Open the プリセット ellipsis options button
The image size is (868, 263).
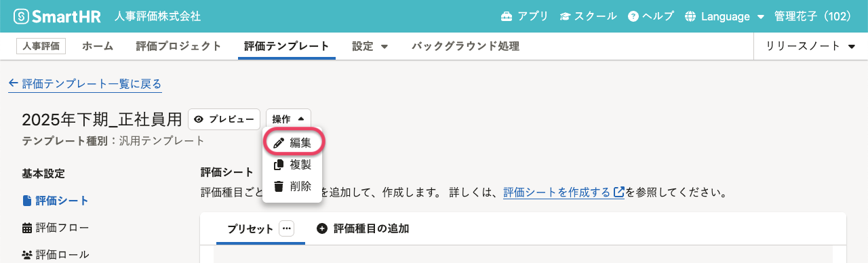tap(286, 228)
